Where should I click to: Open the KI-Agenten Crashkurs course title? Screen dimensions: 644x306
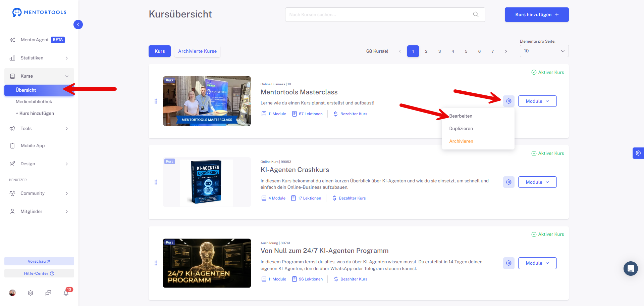pyautogui.click(x=295, y=170)
